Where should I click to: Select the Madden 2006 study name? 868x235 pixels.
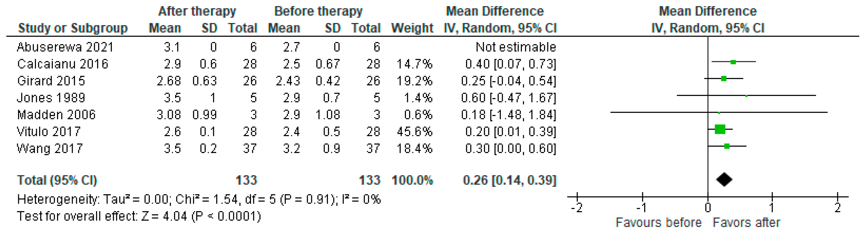click(x=56, y=115)
